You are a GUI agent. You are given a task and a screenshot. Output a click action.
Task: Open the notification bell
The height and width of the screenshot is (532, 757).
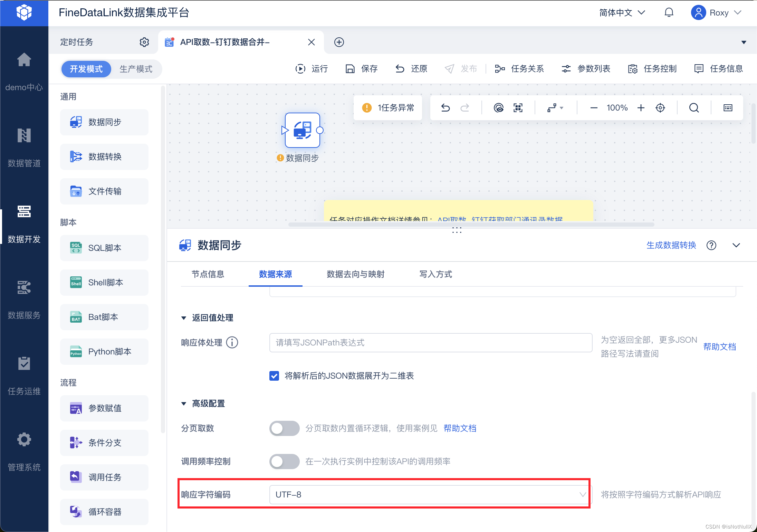coord(669,13)
